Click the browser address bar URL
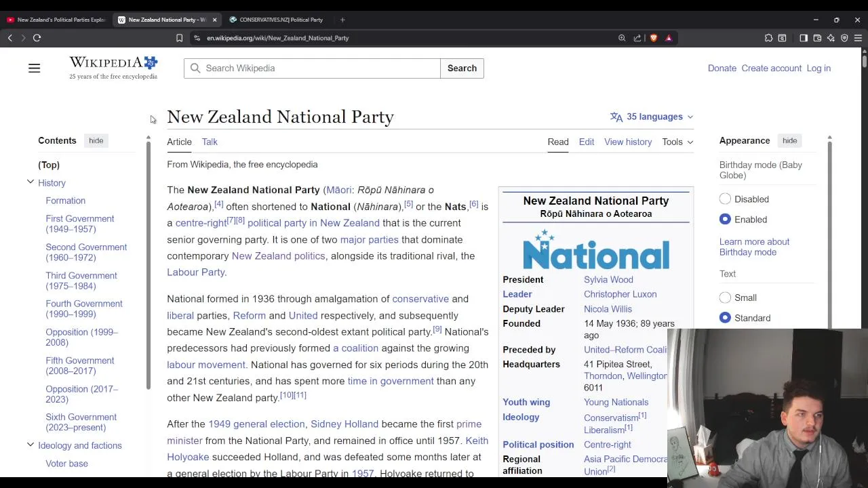 point(278,38)
